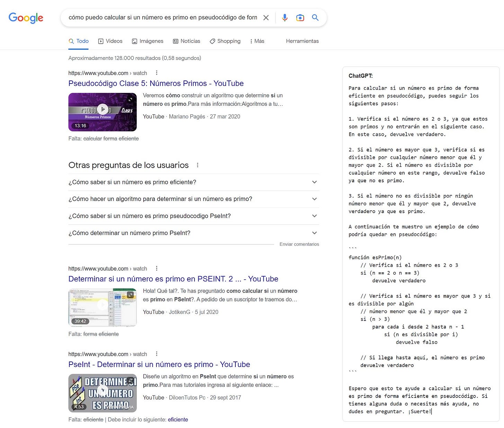Open 'Determinar si un número es primo en PSEINT' link
The height and width of the screenshot is (428, 504).
pyautogui.click(x=173, y=279)
